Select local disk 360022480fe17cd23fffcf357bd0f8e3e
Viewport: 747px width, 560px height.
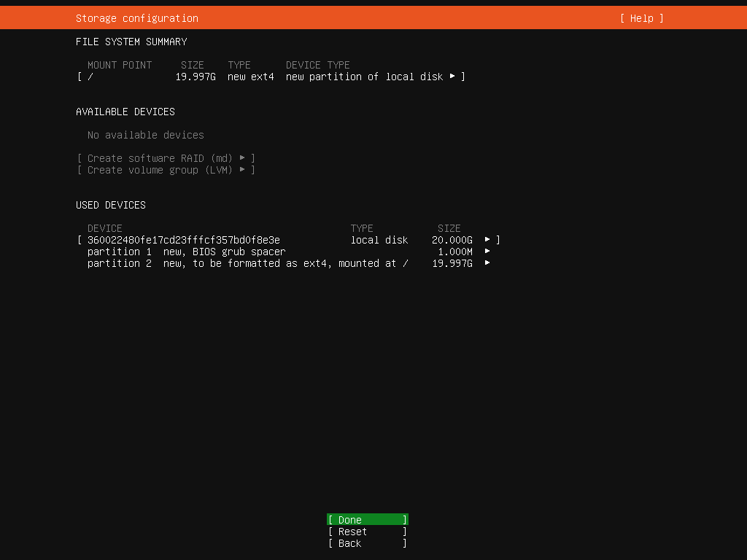coord(184,240)
